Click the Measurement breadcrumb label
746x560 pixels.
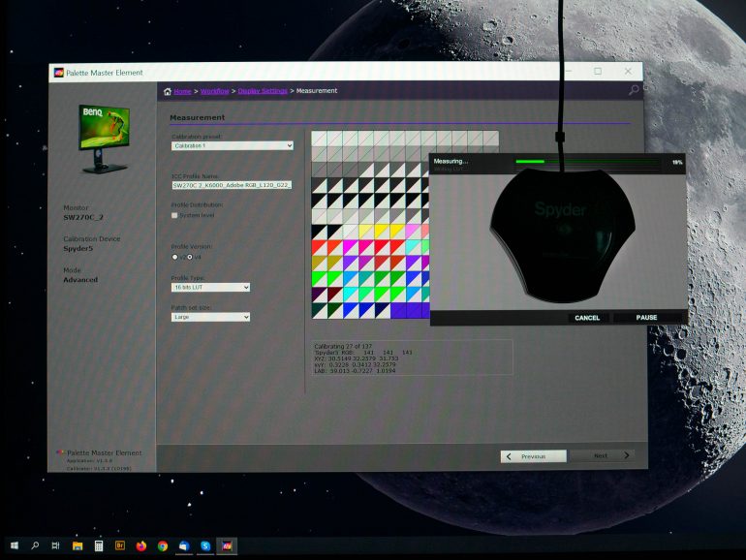point(317,90)
